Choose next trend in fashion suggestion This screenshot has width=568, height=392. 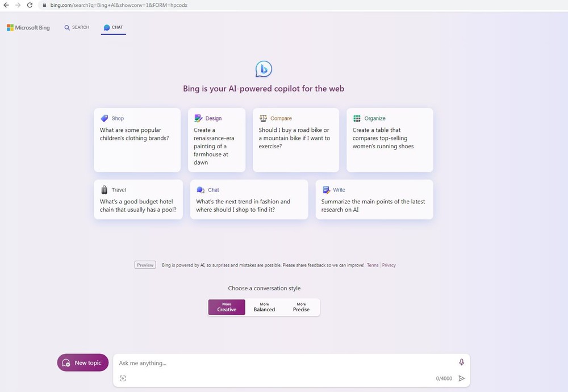(249, 199)
